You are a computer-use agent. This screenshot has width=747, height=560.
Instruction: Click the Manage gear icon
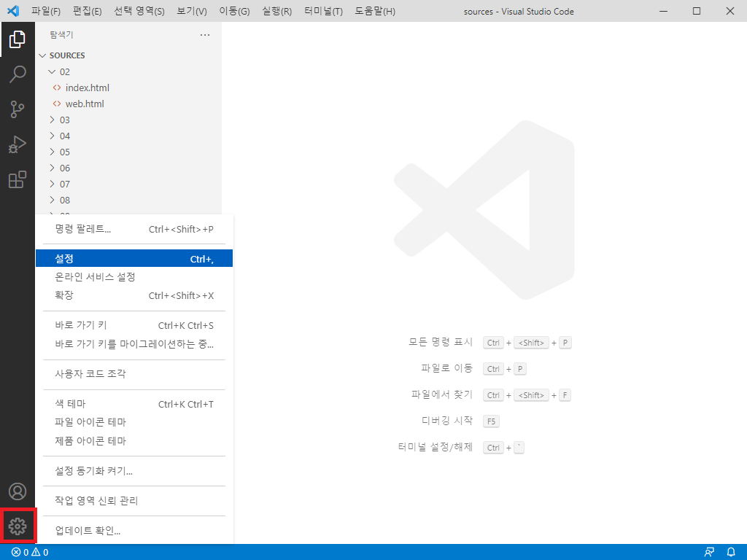(x=18, y=526)
